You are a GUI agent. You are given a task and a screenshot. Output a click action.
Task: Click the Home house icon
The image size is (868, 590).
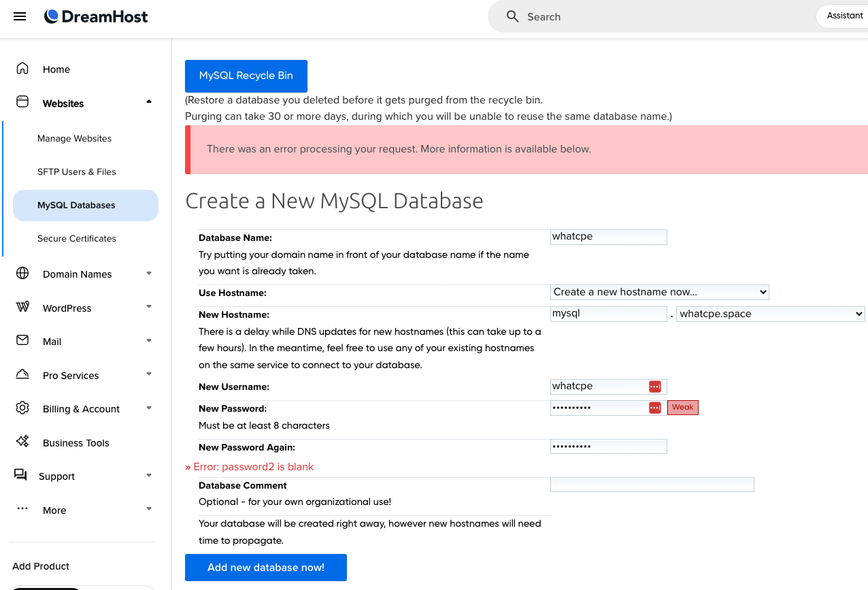pyautogui.click(x=22, y=69)
